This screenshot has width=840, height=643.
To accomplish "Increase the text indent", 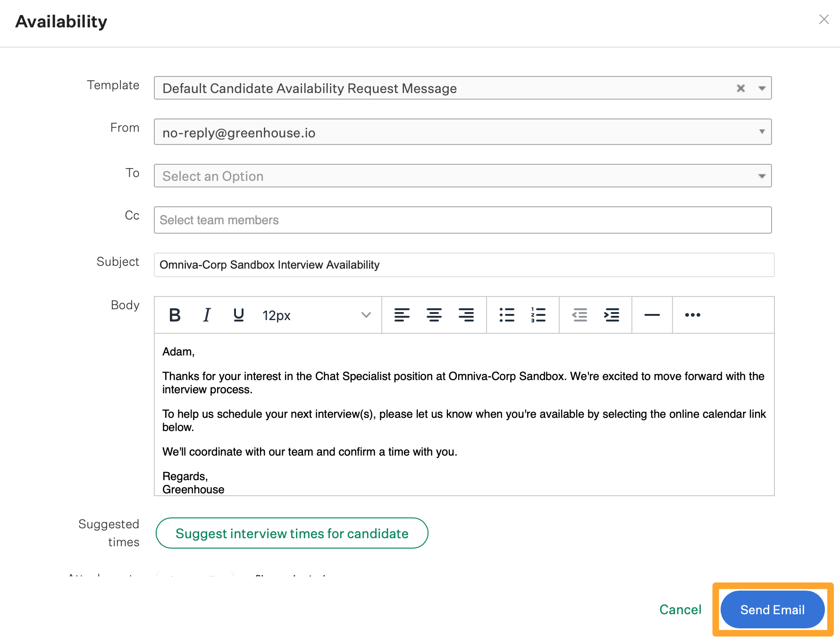I will (612, 315).
